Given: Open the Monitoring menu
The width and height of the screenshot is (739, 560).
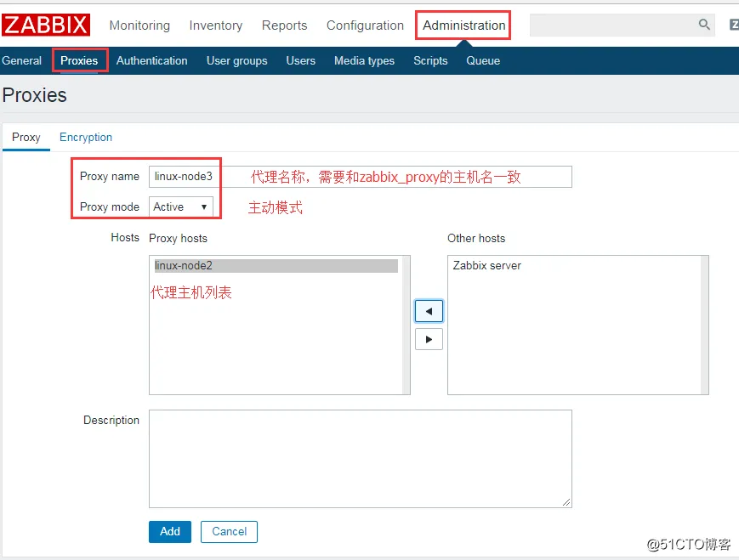Looking at the screenshot, I should click(x=139, y=25).
